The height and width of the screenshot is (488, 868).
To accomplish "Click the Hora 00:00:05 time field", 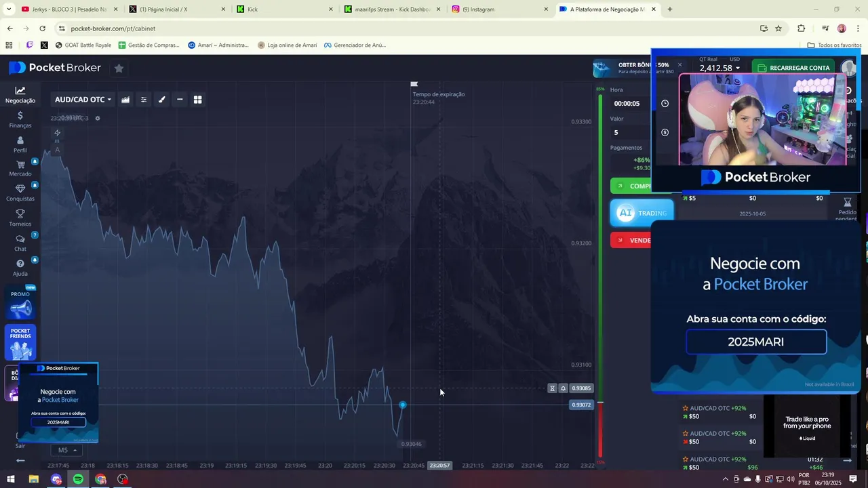I will [629, 104].
